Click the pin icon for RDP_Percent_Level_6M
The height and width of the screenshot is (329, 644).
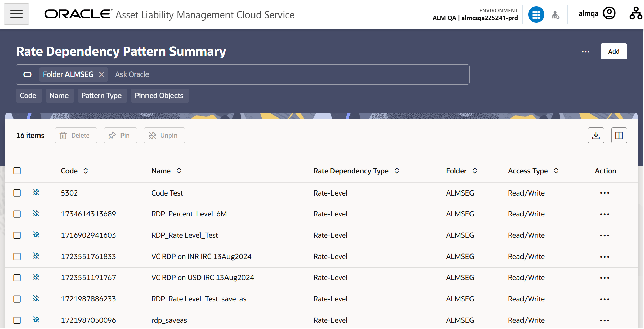click(36, 214)
